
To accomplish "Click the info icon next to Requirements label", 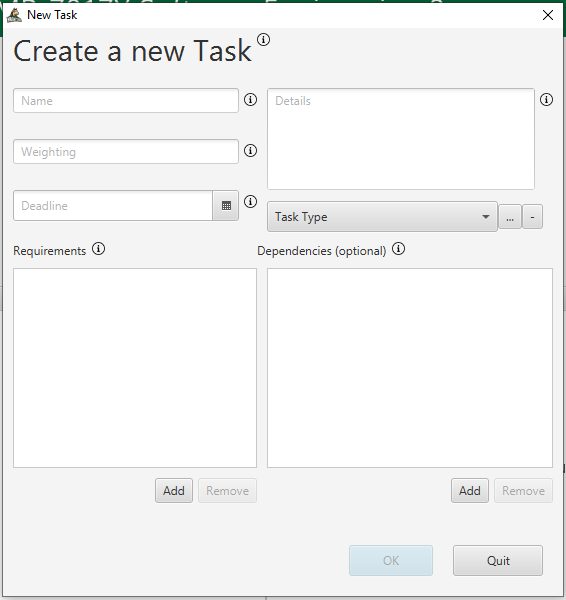I will pyautogui.click(x=98, y=249).
